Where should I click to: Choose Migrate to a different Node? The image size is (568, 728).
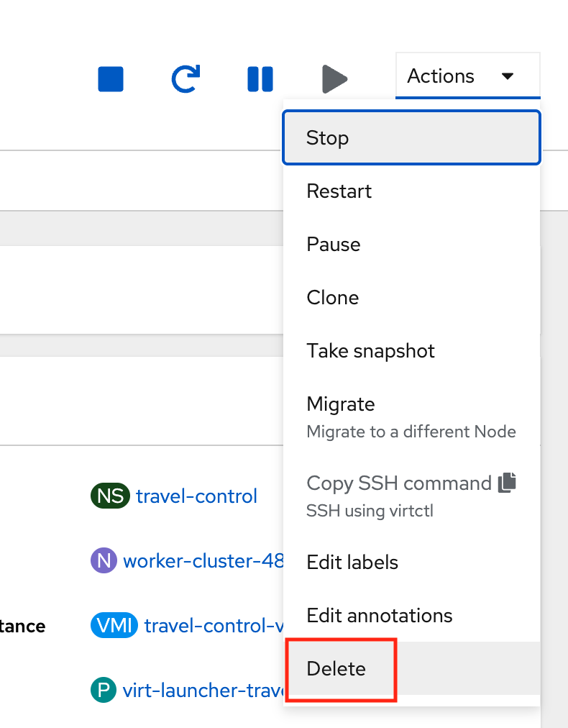411,417
